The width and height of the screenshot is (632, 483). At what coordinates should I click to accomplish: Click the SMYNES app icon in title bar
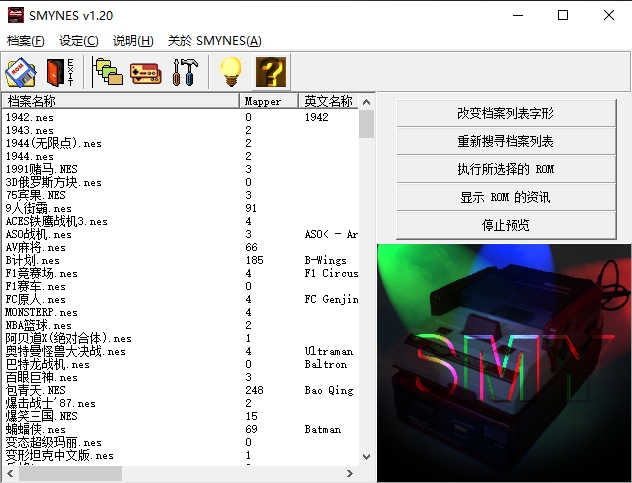[x=16, y=15]
